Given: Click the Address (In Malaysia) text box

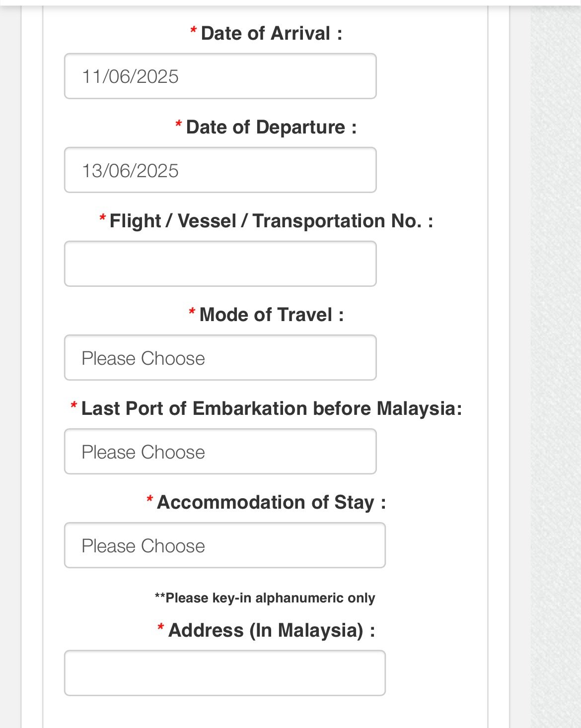Looking at the screenshot, I should click(224, 673).
